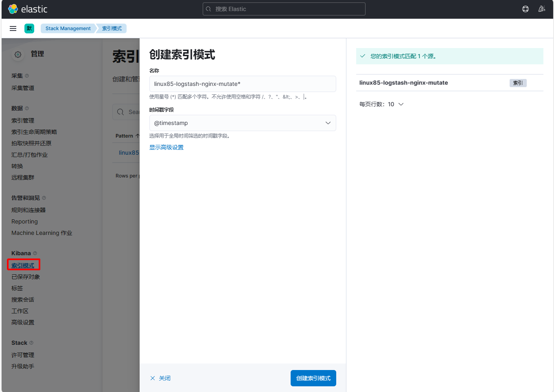
Task: Click the X icon beside 关闭
Action: [153, 378]
